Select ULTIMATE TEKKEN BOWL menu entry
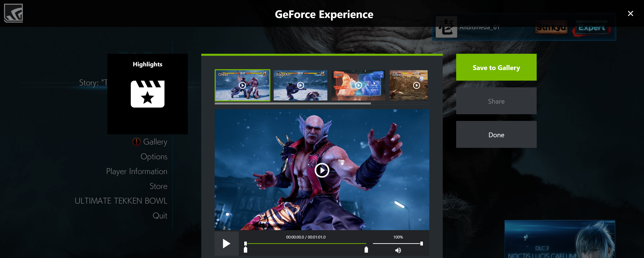 (x=121, y=201)
